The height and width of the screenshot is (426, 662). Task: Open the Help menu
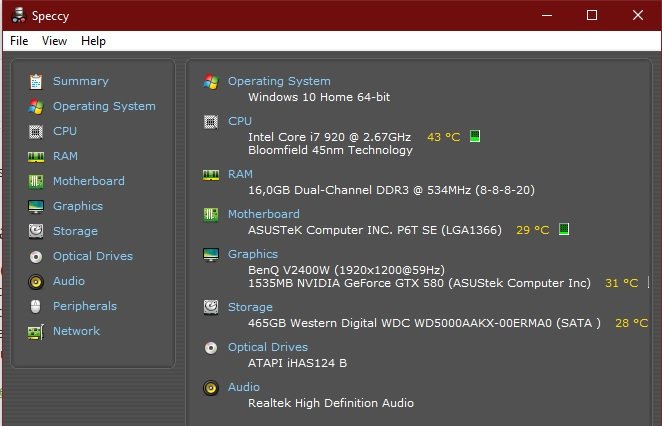(93, 41)
